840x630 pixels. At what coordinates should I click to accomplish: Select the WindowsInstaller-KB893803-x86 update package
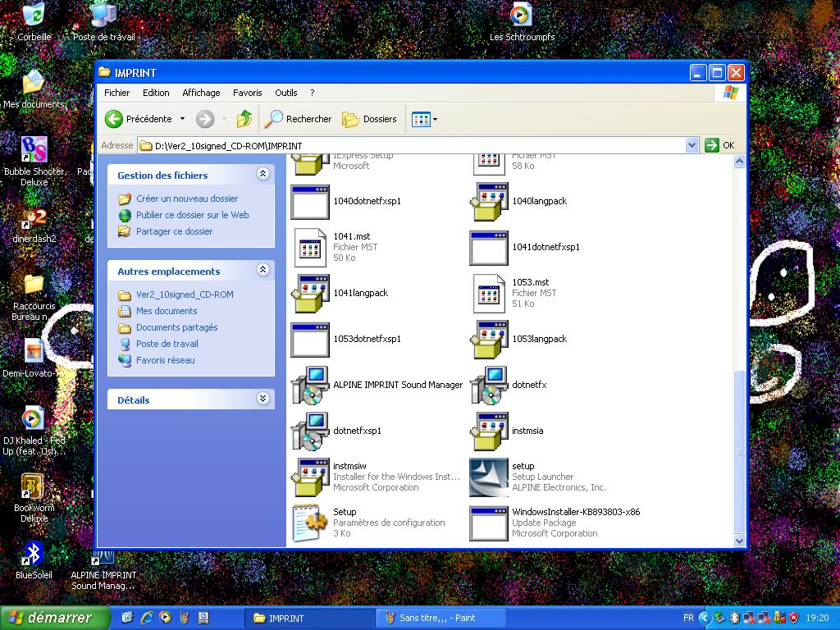[489, 523]
